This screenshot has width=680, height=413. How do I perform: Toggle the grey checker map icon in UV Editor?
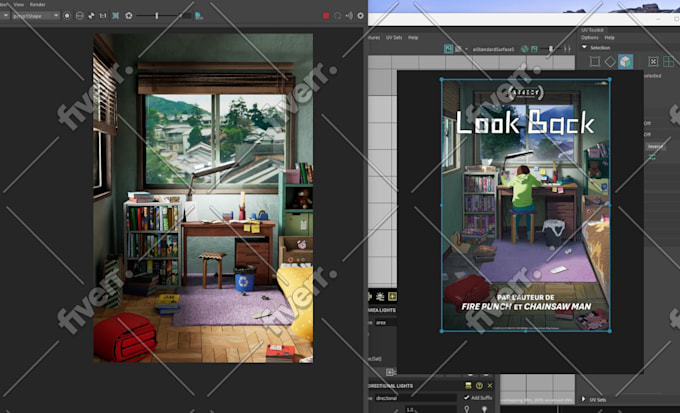[x=458, y=49]
